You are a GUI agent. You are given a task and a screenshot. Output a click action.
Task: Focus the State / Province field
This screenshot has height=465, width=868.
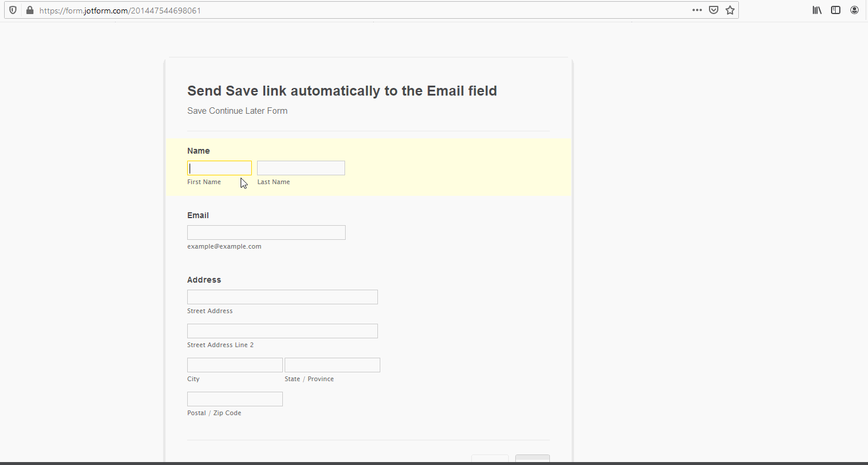pyautogui.click(x=332, y=365)
